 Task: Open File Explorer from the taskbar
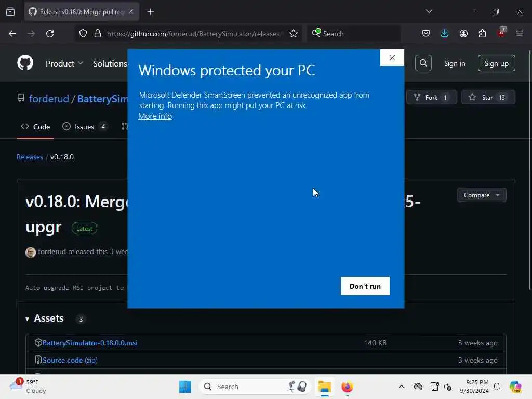pyautogui.click(x=324, y=387)
